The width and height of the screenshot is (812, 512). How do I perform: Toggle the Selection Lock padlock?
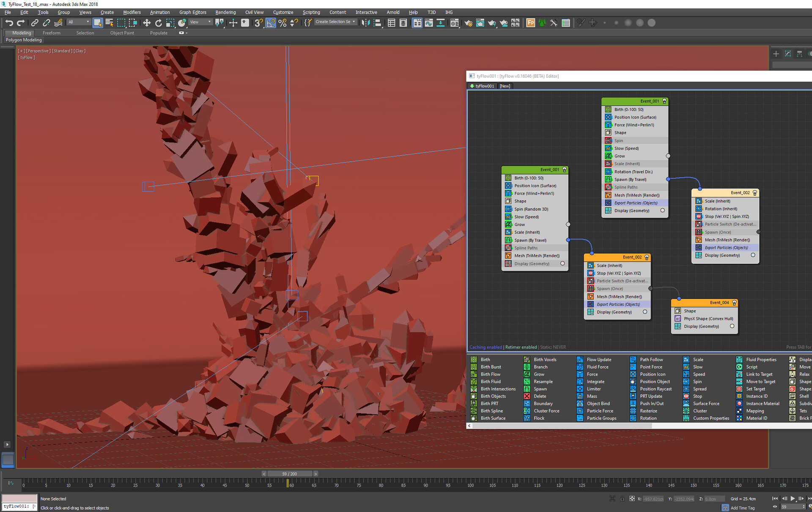622,499
